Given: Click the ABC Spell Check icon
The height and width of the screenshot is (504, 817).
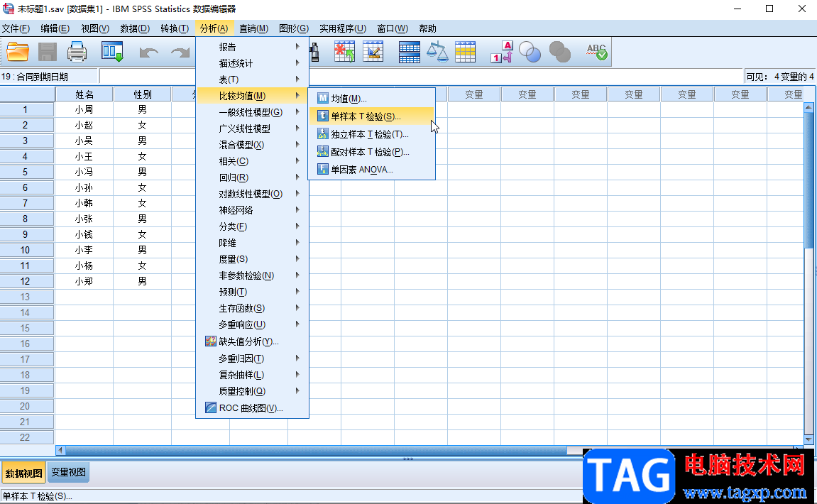Looking at the screenshot, I should pyautogui.click(x=596, y=52).
